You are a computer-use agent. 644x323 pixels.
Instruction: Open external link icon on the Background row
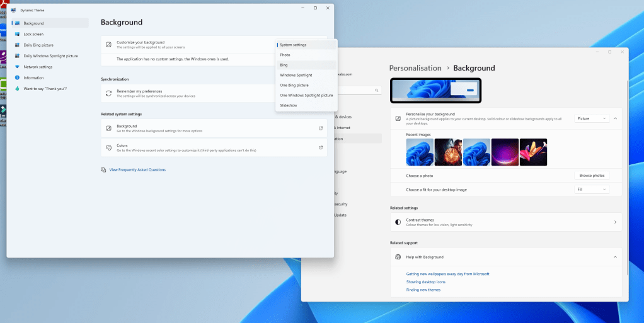321,128
